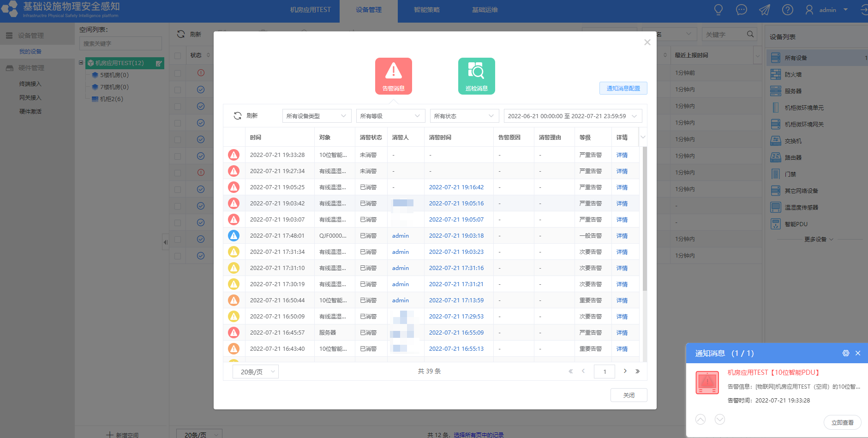The width and height of the screenshot is (868, 438).
Task: Open the help question mark icon
Action: point(788,10)
